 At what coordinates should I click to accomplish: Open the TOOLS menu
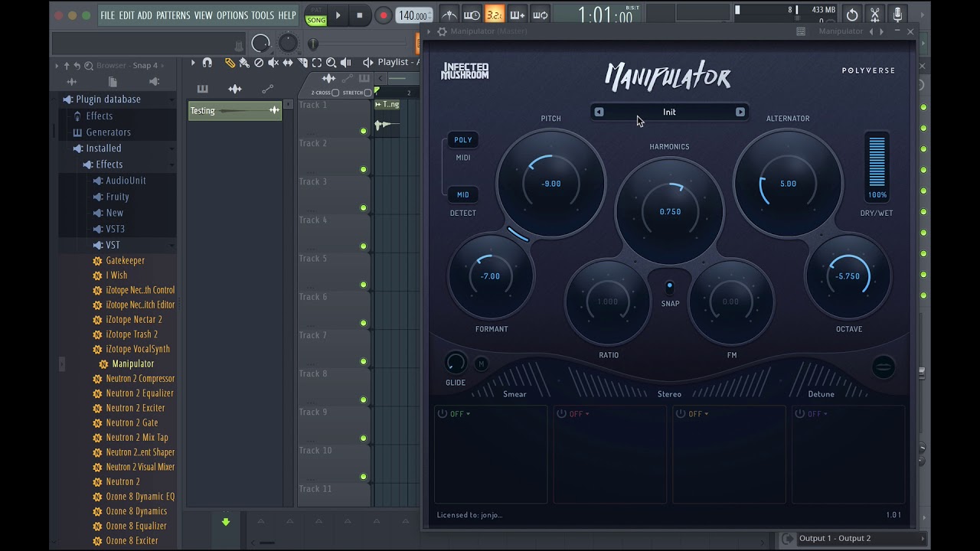coord(263,15)
